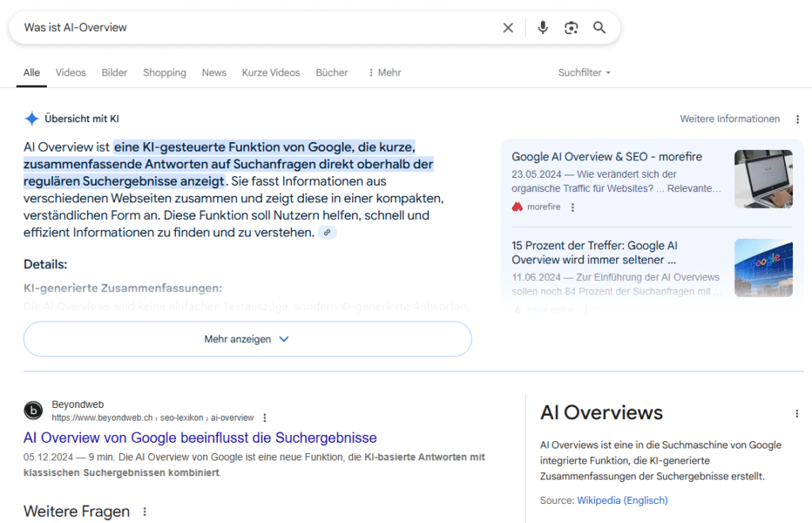Click the Beyondweb favicon logo
812x523 pixels.
click(x=33, y=410)
